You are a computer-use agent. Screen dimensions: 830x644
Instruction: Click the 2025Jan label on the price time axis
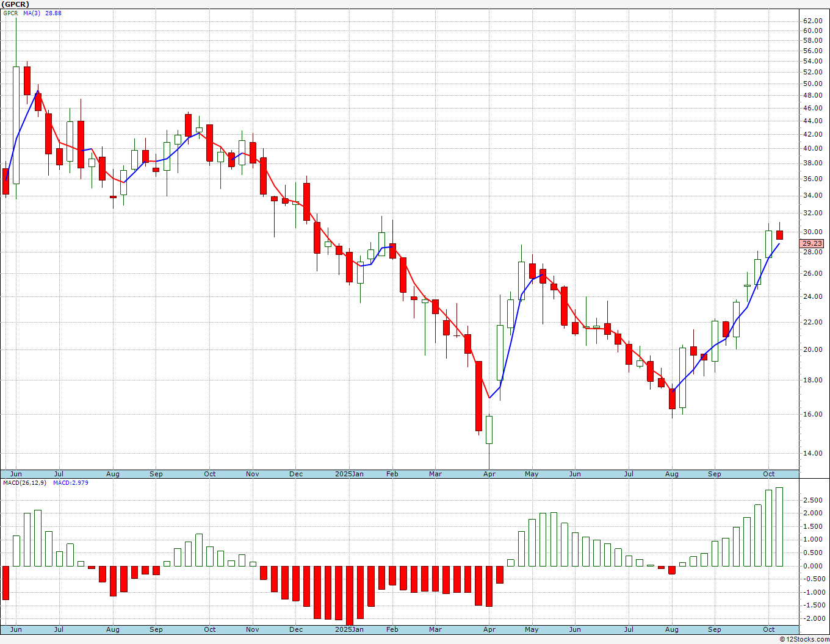click(x=349, y=474)
